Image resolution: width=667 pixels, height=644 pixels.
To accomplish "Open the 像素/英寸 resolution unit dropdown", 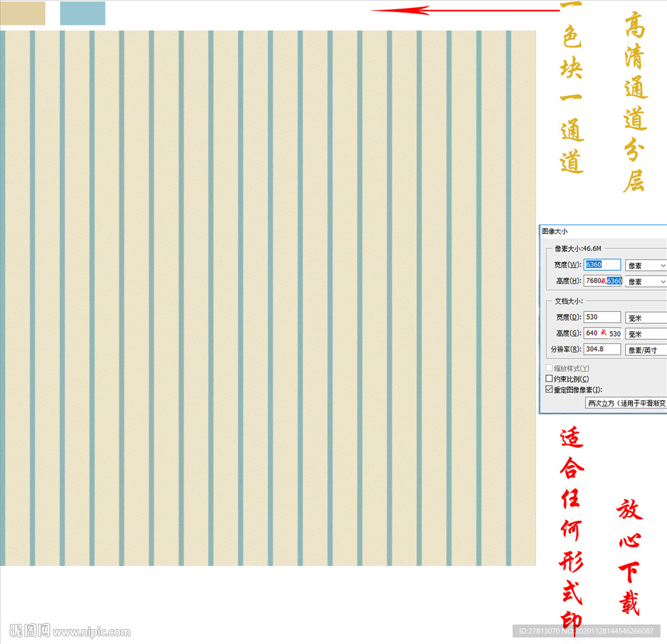I will pyautogui.click(x=646, y=350).
